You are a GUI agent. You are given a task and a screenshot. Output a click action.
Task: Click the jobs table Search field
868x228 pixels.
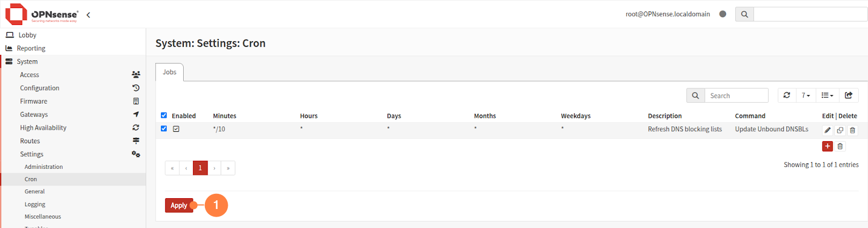coord(736,96)
